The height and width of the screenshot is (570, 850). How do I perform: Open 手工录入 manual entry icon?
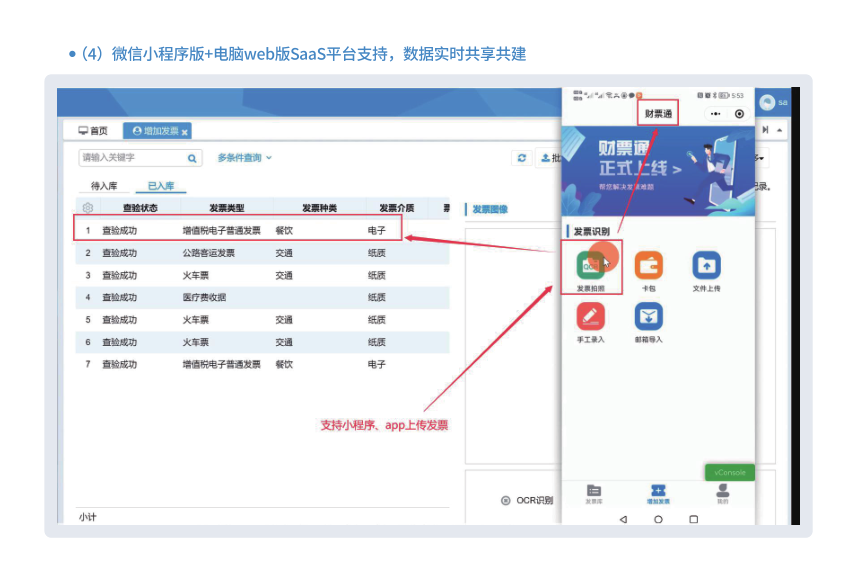(x=590, y=317)
